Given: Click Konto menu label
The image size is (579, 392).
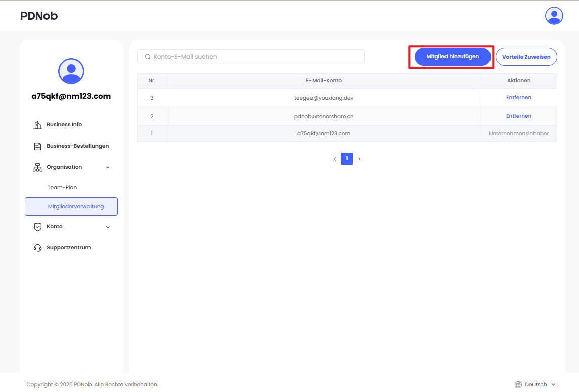Looking at the screenshot, I should [54, 226].
